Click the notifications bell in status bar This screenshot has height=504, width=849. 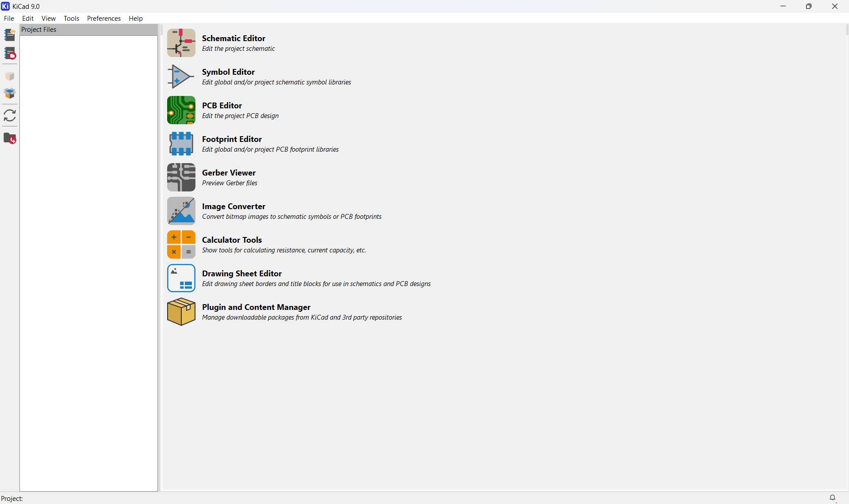click(x=832, y=498)
